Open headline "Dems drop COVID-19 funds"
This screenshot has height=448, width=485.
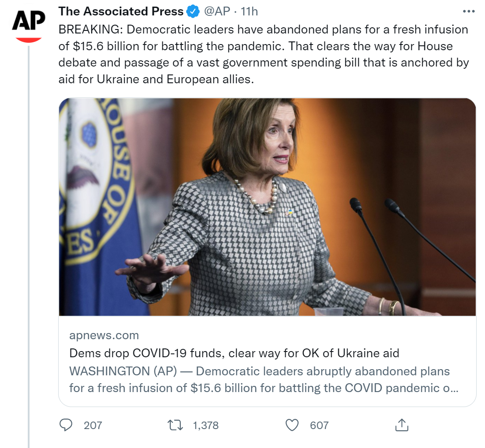234,353
